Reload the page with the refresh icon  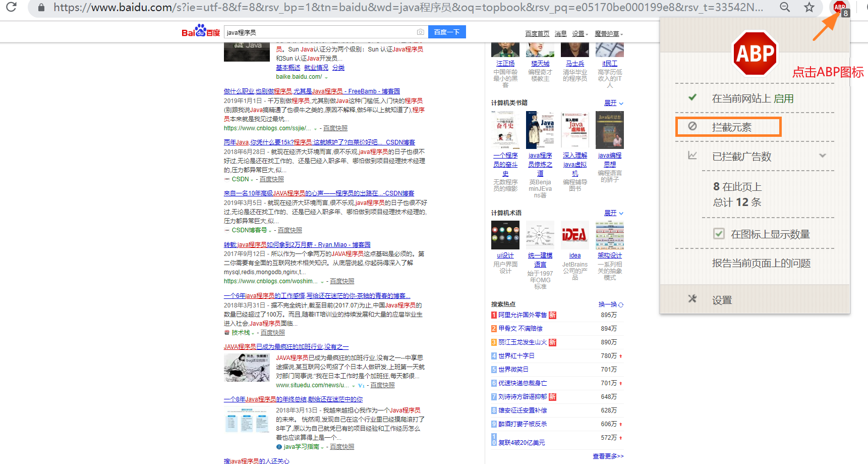[11, 8]
